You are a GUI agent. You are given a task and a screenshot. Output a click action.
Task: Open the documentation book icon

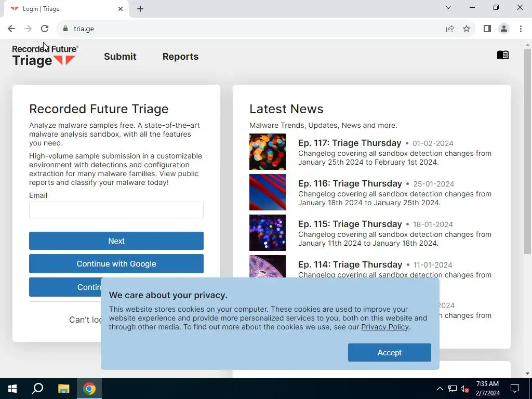pyautogui.click(x=502, y=55)
